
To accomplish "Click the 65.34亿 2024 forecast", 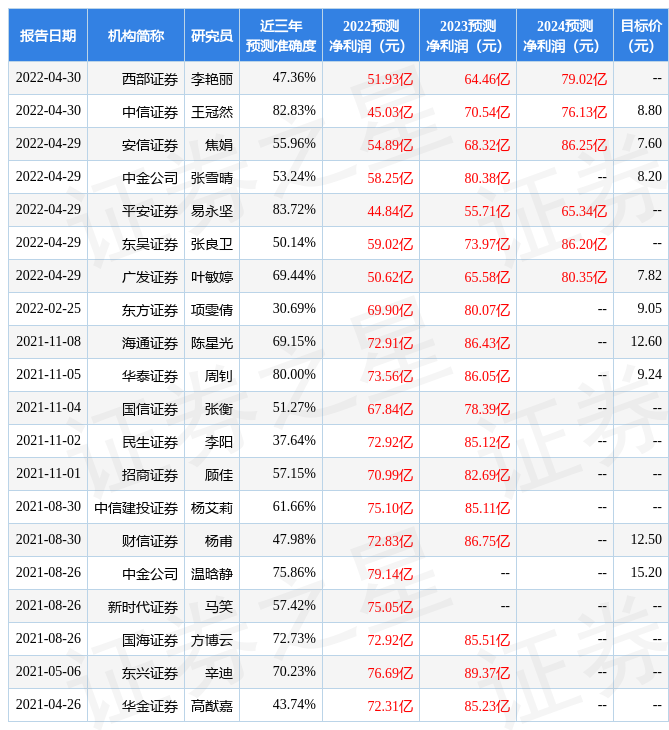I will click(x=584, y=211).
